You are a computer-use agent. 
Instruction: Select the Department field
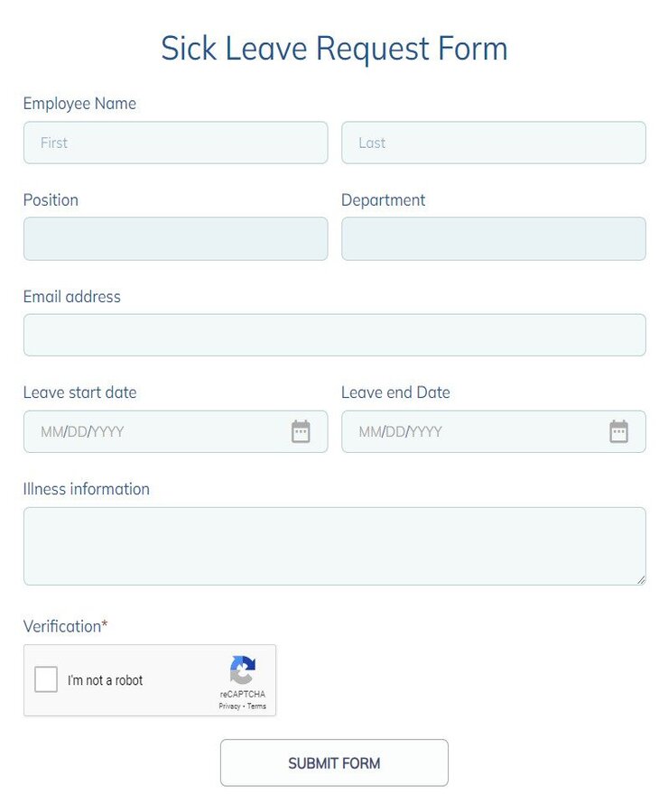coord(493,238)
